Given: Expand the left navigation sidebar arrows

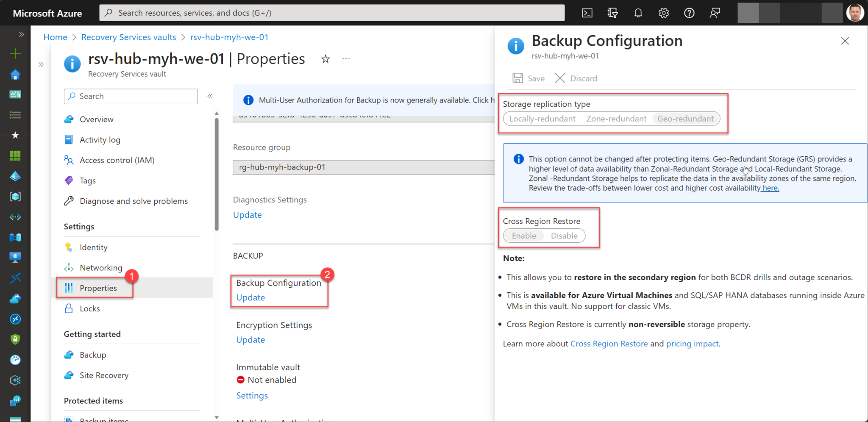Looking at the screenshot, I should coord(22,34).
